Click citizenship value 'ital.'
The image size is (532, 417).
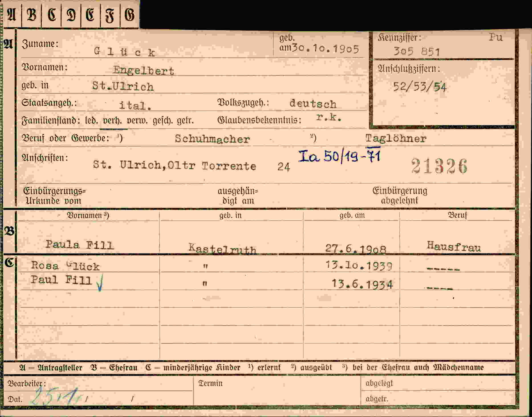(x=135, y=105)
